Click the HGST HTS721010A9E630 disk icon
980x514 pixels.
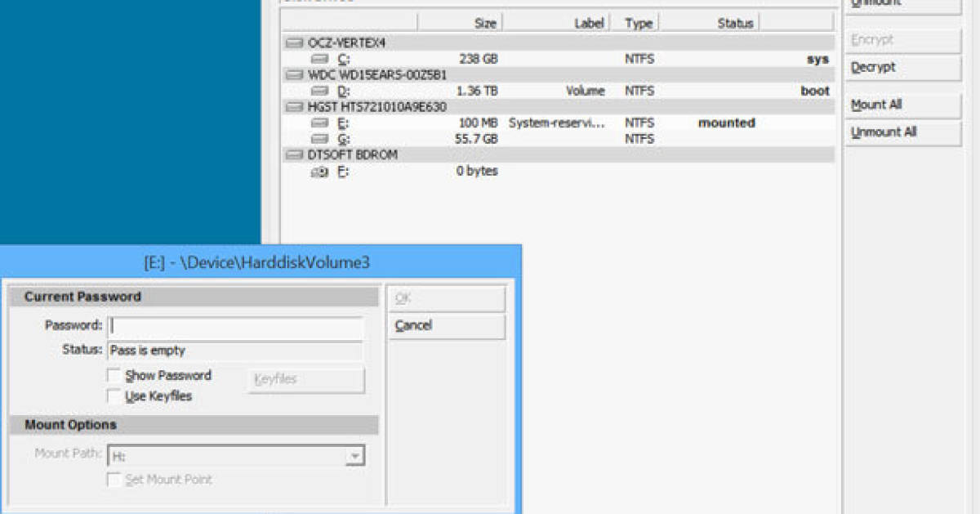tap(294, 106)
